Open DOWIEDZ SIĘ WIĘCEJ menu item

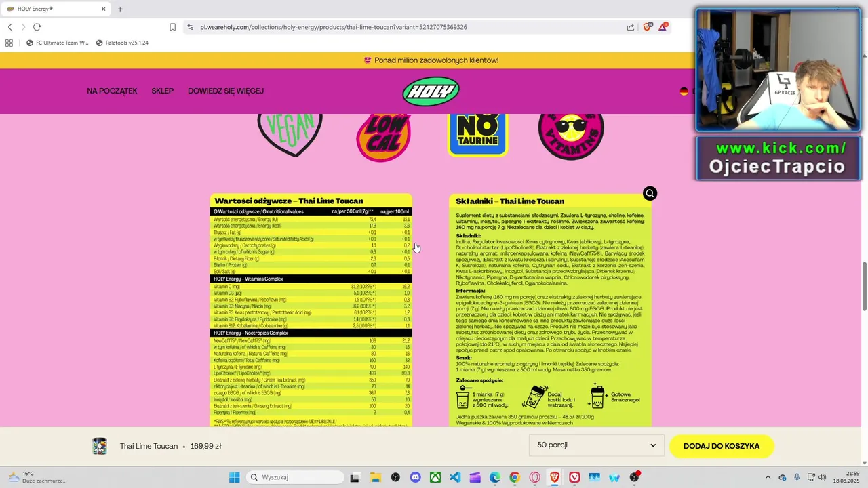(x=226, y=91)
